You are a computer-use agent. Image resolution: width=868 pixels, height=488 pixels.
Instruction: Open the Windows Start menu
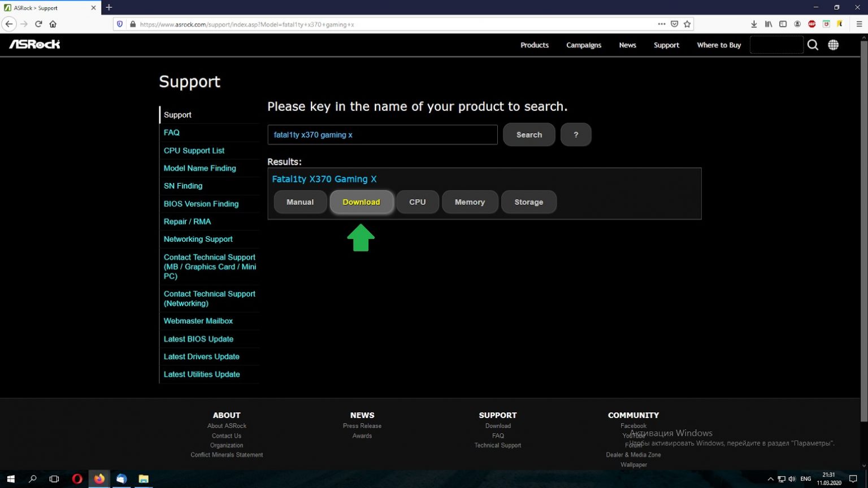[11, 479]
